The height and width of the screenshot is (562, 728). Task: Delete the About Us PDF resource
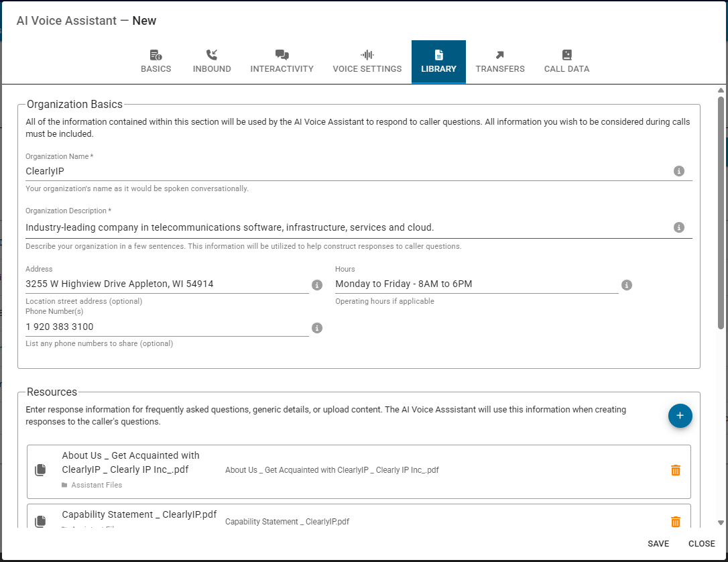(676, 470)
